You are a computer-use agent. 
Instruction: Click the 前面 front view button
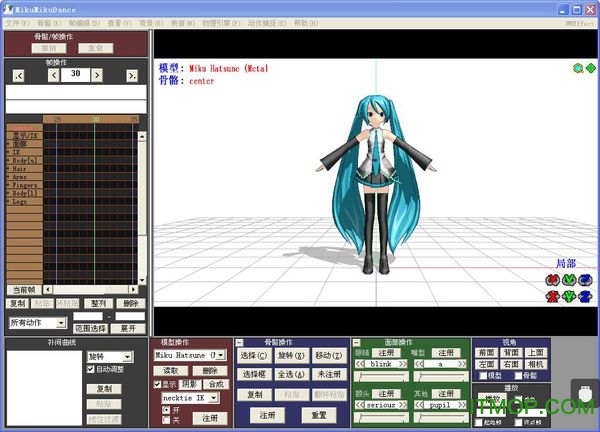click(487, 352)
